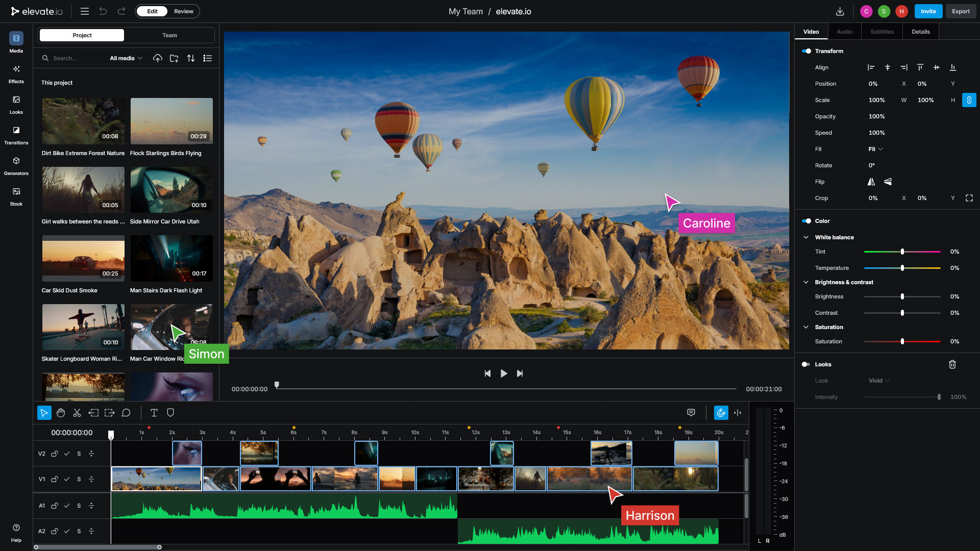Click the Invite button
Image resolution: width=980 pixels, height=551 pixels.
click(x=928, y=11)
